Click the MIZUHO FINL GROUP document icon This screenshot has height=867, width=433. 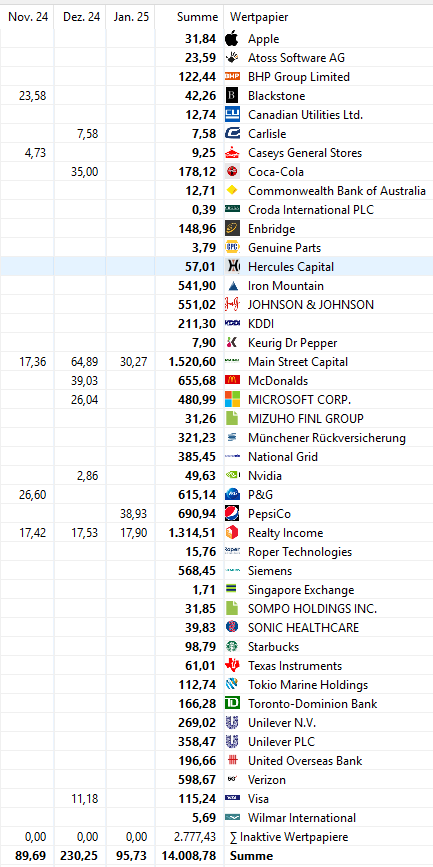(x=232, y=419)
